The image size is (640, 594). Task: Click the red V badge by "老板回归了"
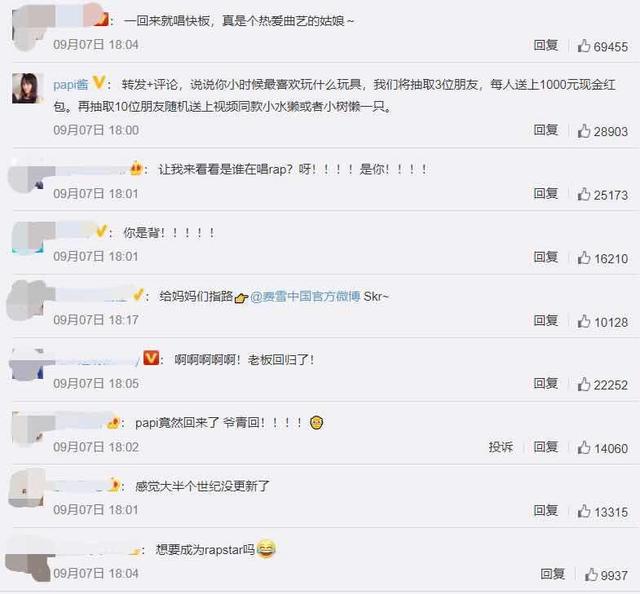pos(151,358)
